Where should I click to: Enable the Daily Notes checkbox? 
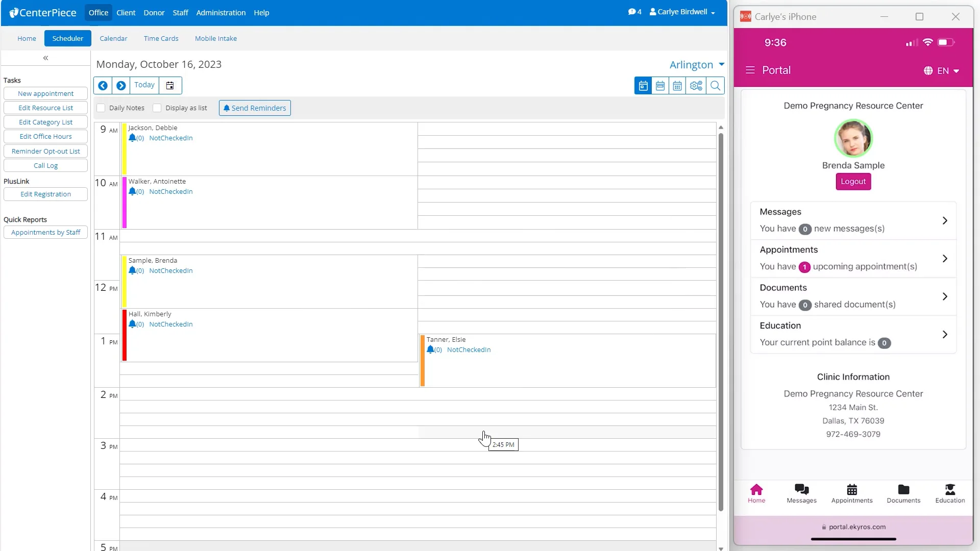tap(101, 108)
